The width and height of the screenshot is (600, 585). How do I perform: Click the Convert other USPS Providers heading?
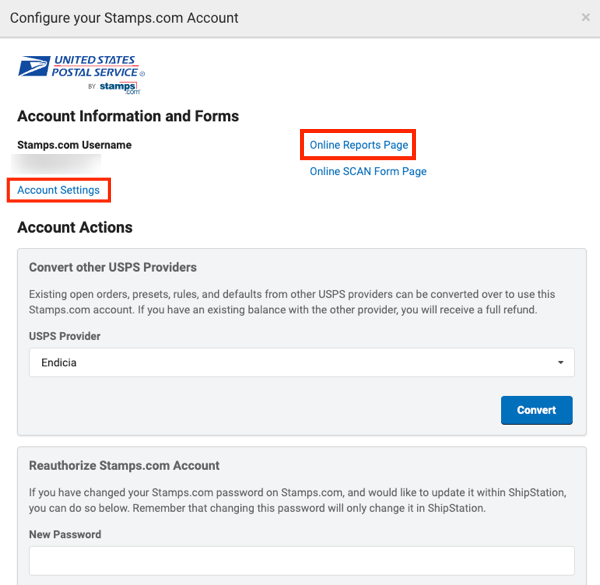click(113, 267)
